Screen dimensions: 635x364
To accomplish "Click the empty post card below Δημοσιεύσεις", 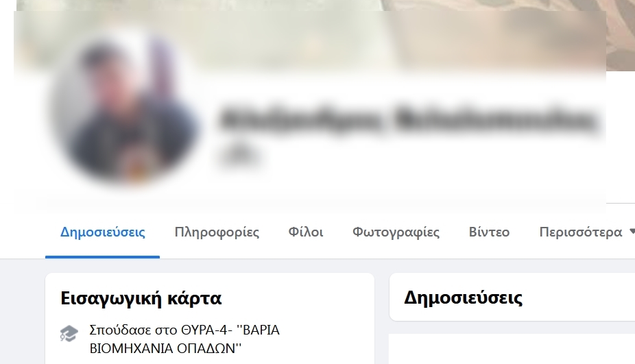I will coord(512,349).
